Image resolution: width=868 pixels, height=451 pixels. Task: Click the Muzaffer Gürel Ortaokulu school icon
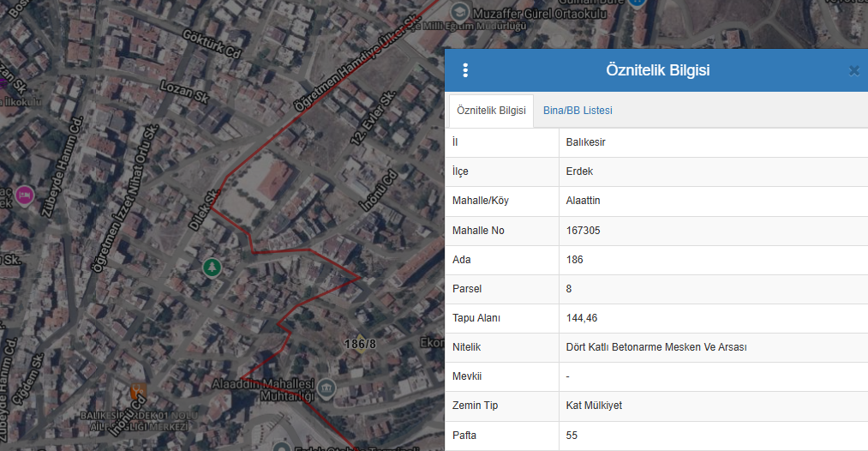click(x=460, y=11)
